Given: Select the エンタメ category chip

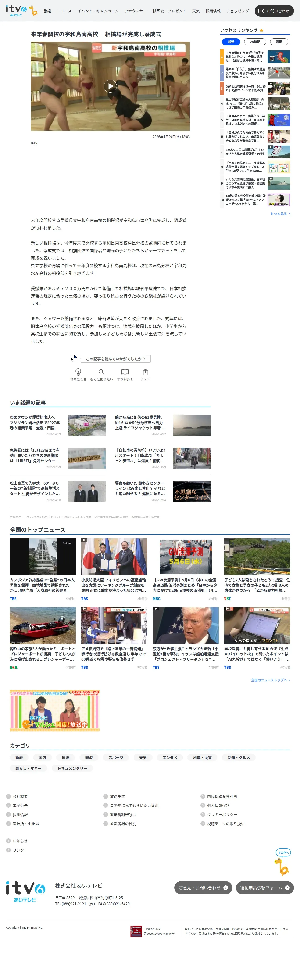Looking at the screenshot, I should pos(170,757).
